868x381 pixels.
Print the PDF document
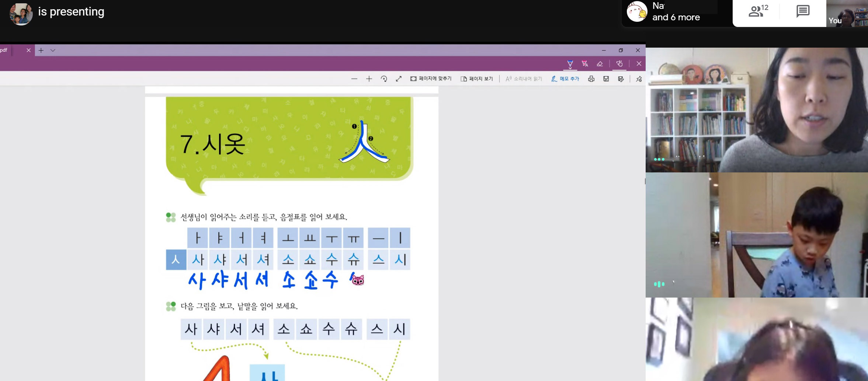pyautogui.click(x=591, y=79)
